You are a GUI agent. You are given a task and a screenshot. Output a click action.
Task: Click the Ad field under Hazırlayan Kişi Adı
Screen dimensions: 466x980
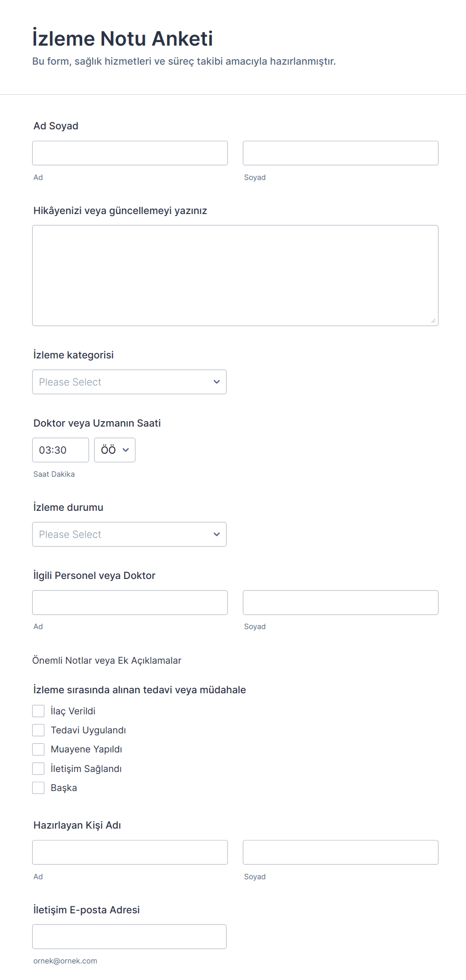(x=130, y=852)
